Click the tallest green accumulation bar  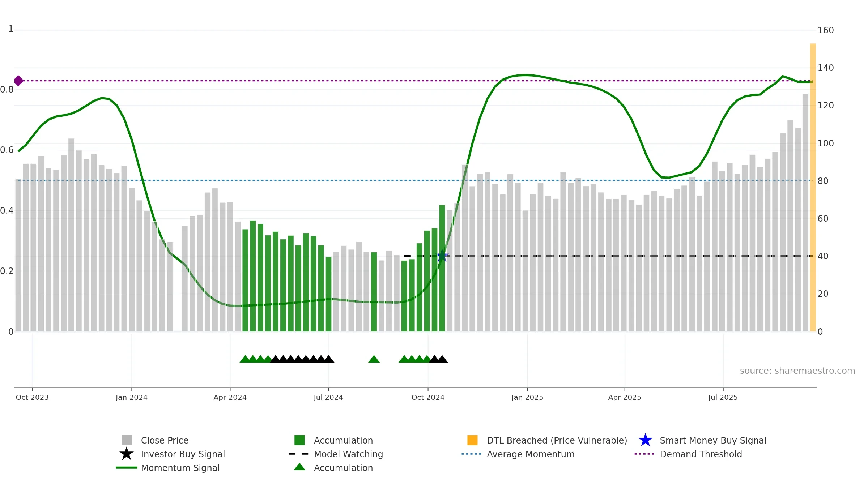[442, 268]
